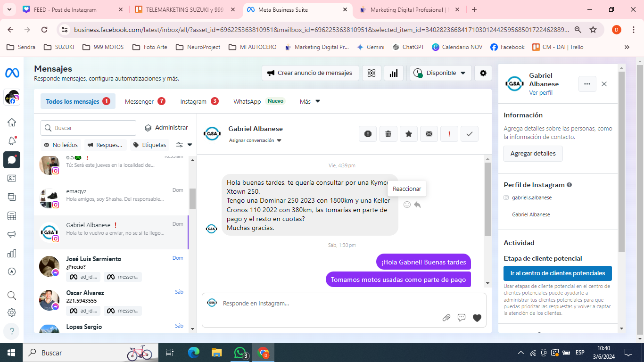Toggle the No leídos filter
Screen dimensions: 644x362
(x=61, y=145)
